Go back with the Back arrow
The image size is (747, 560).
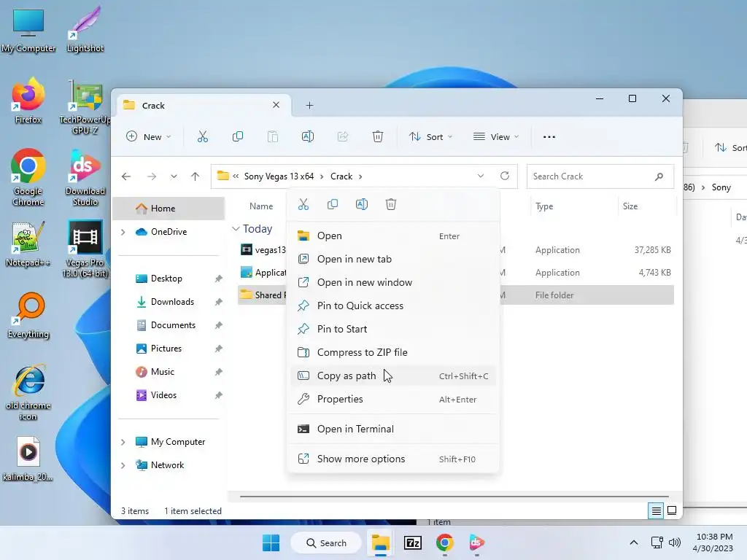(126, 176)
